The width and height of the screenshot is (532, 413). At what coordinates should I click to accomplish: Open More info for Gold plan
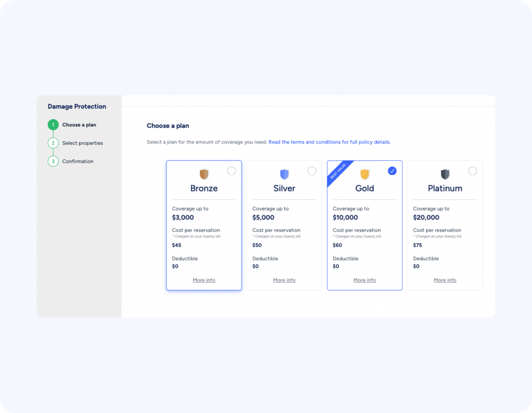tap(365, 280)
